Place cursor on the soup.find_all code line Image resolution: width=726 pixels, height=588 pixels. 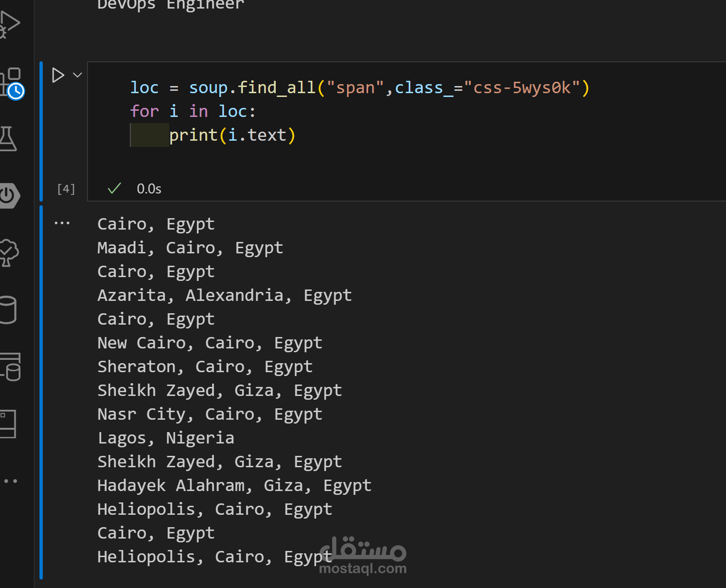point(359,88)
